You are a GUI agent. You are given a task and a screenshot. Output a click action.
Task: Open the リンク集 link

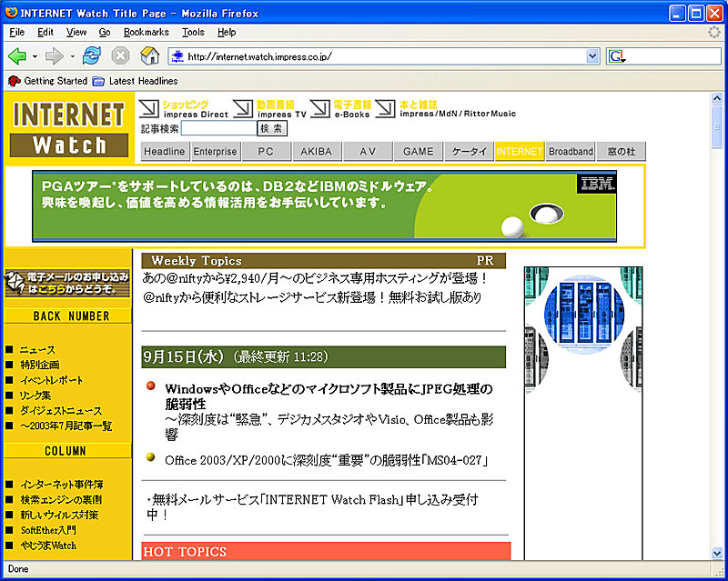[35, 396]
